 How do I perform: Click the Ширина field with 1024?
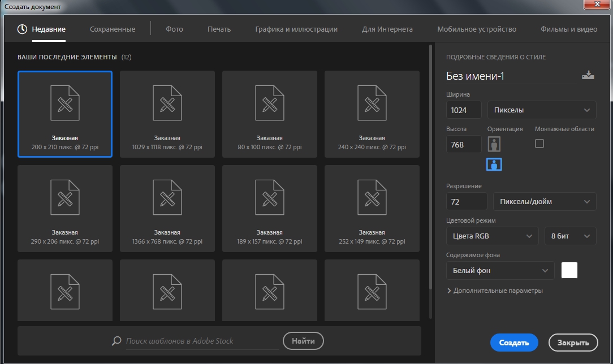tap(464, 110)
